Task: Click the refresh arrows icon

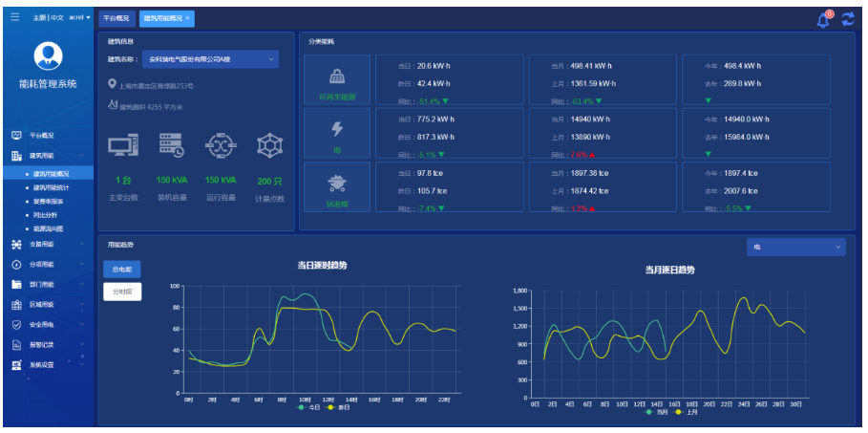Action: click(848, 19)
